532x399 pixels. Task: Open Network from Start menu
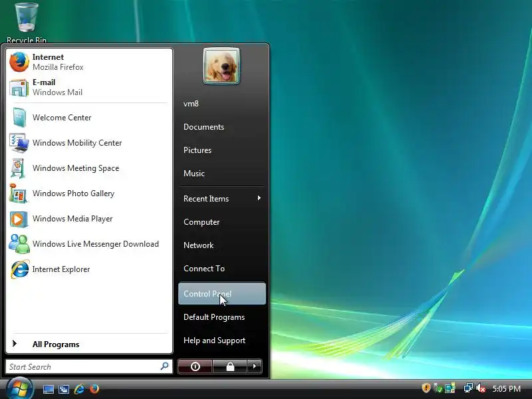tap(222, 245)
